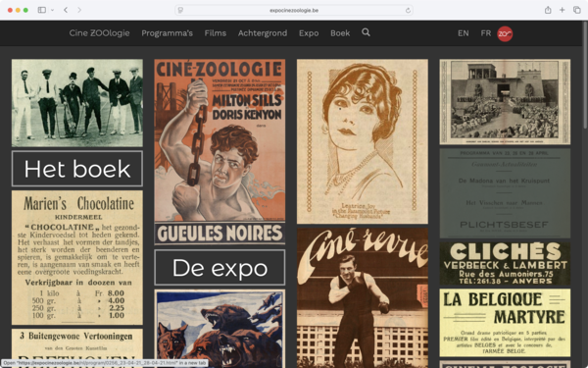
Task: Open the Safari share button
Action: pyautogui.click(x=548, y=10)
